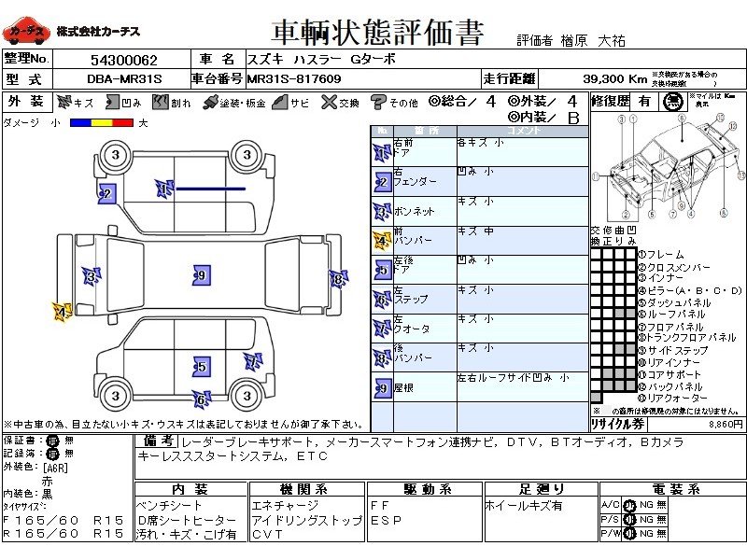
Task: Click the mileage value 39,300 Km
Action: pos(614,79)
